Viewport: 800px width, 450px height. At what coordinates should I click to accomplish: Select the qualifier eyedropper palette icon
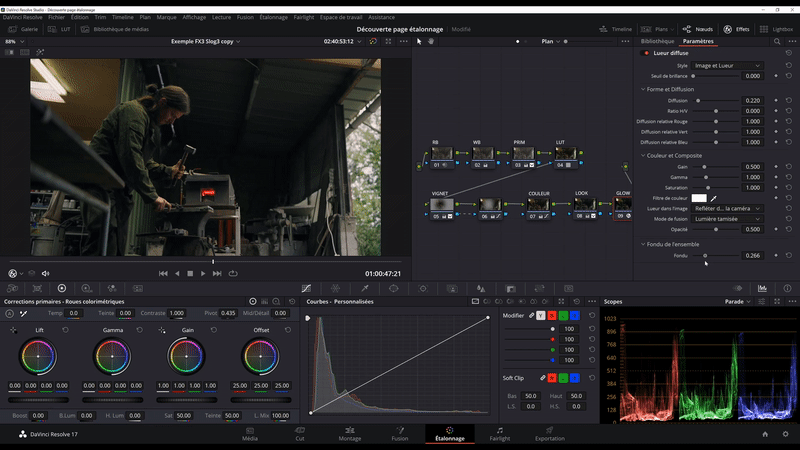click(365, 288)
